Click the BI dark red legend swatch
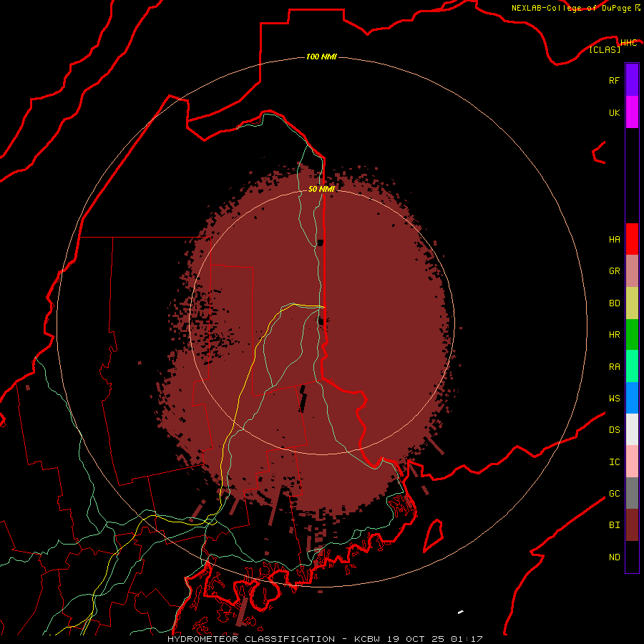Screen dimensions: 644x644 click(632, 525)
